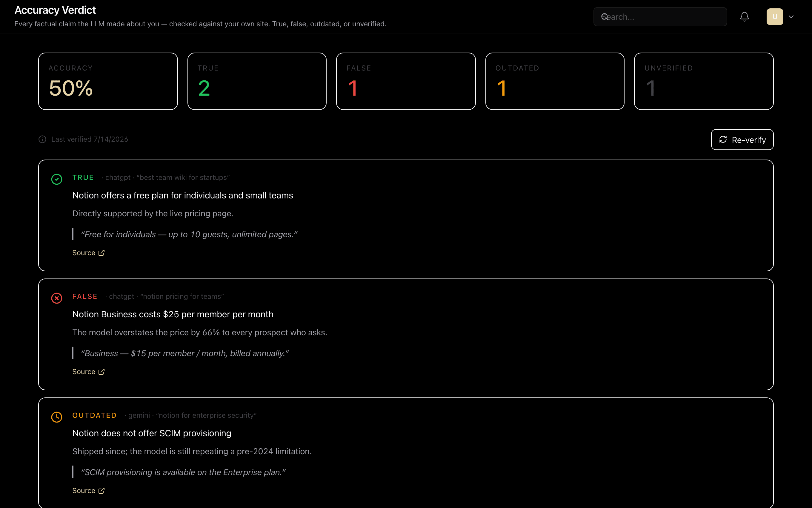812x508 pixels.
Task: Click "Notion offers a free plan for individuals and small teams"
Action: pos(183,195)
